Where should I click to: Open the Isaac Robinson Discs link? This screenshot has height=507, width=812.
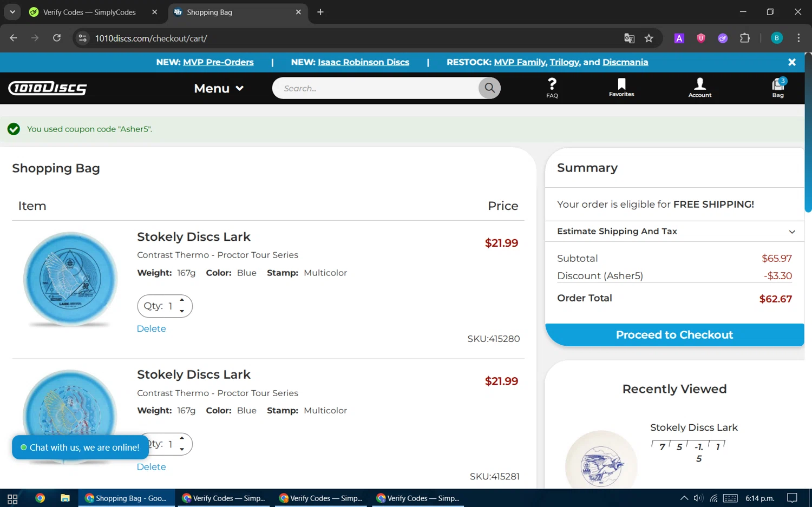pos(363,62)
